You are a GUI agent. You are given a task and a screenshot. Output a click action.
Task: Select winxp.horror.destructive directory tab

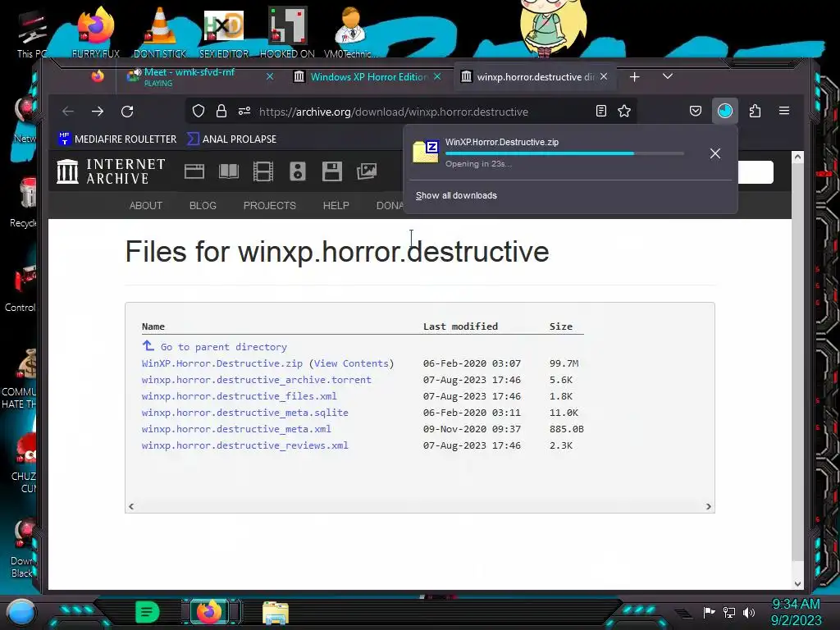pyautogui.click(x=536, y=76)
